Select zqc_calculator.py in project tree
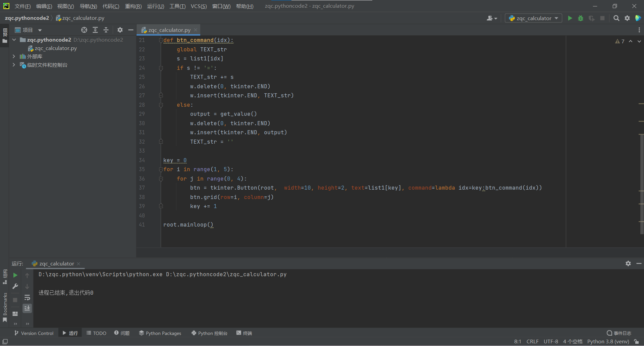Image resolution: width=644 pixels, height=346 pixels. click(x=56, y=48)
